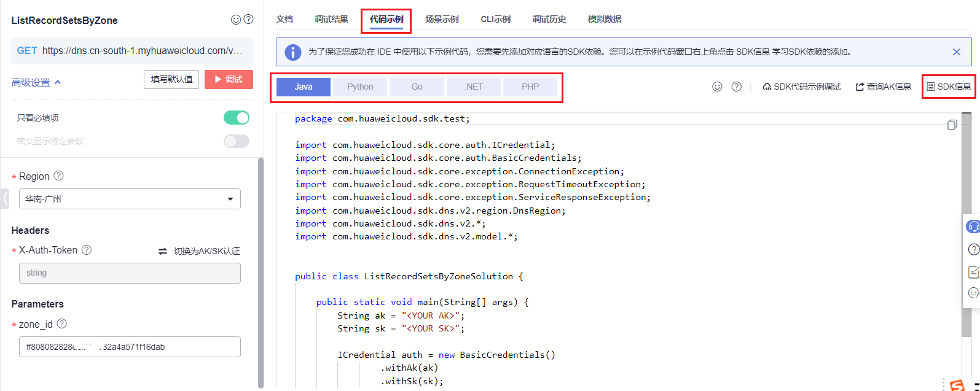
Task: Toggle 密文显示特定参数 switch
Action: click(237, 141)
